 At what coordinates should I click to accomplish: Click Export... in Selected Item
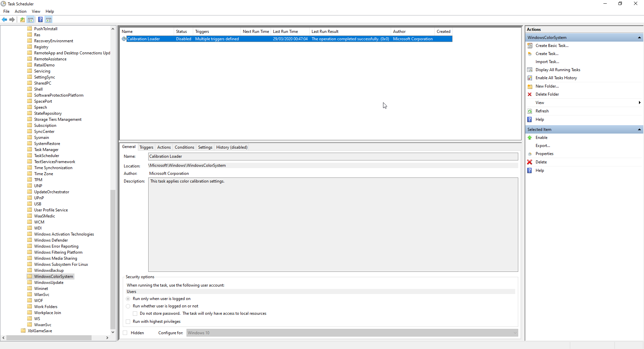coord(543,146)
